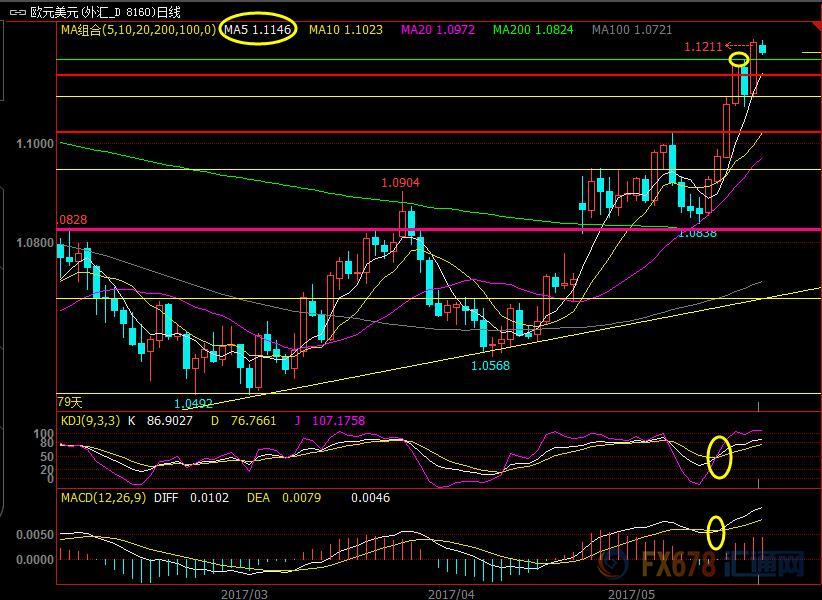Click the 1.0492 lowest price annotation
Screen dimensions: 822x600
pos(193,404)
